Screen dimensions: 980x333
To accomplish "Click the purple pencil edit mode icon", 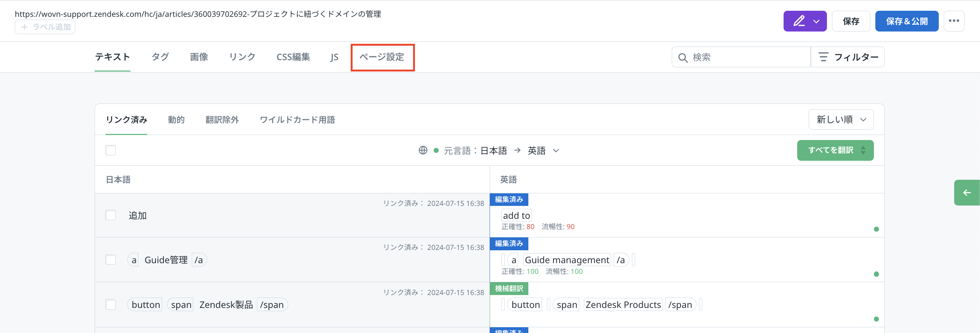I will click(x=799, y=21).
